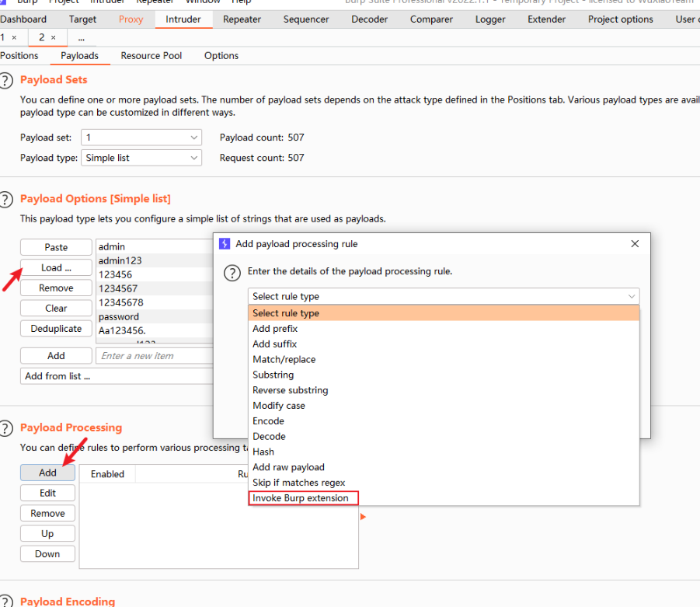The image size is (700, 607).
Task: Click Add button next to new item field
Action: 56,355
